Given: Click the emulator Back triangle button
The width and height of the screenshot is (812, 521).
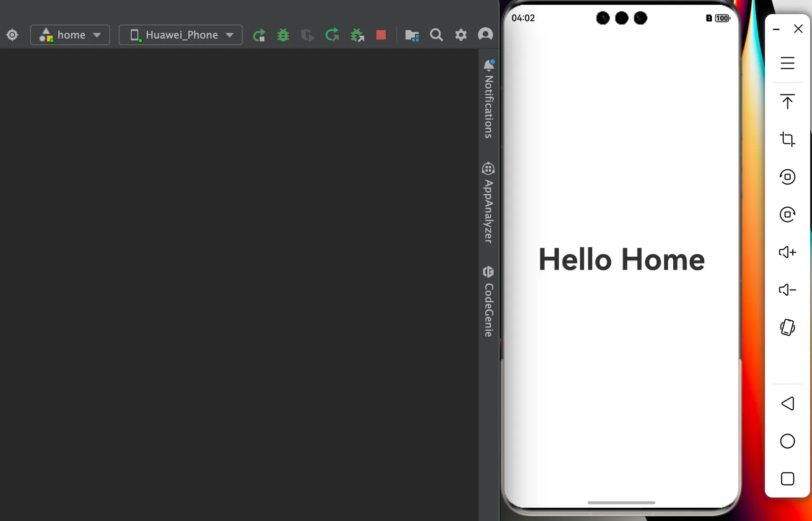Looking at the screenshot, I should click(788, 403).
